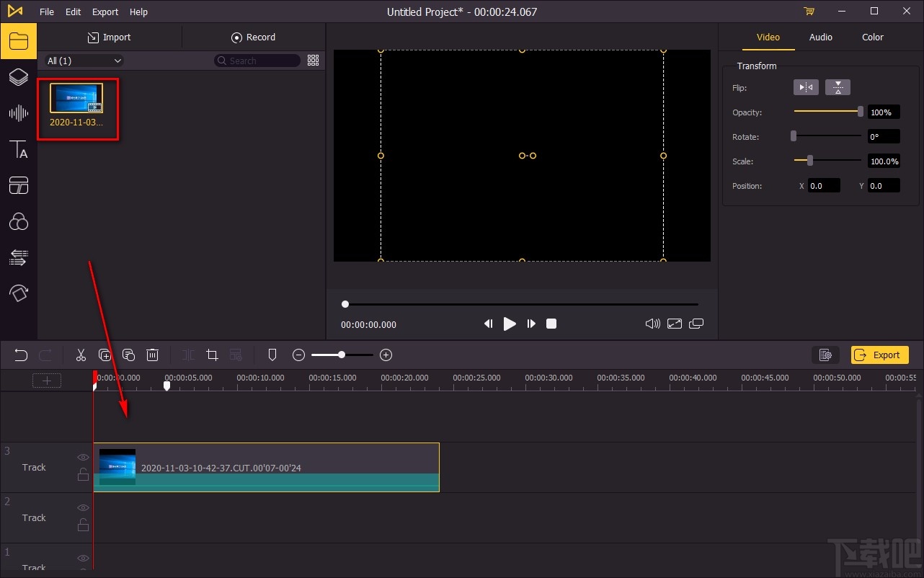The height and width of the screenshot is (578, 924).
Task: Open the audio waveform panel in sidebar
Action: (18, 113)
